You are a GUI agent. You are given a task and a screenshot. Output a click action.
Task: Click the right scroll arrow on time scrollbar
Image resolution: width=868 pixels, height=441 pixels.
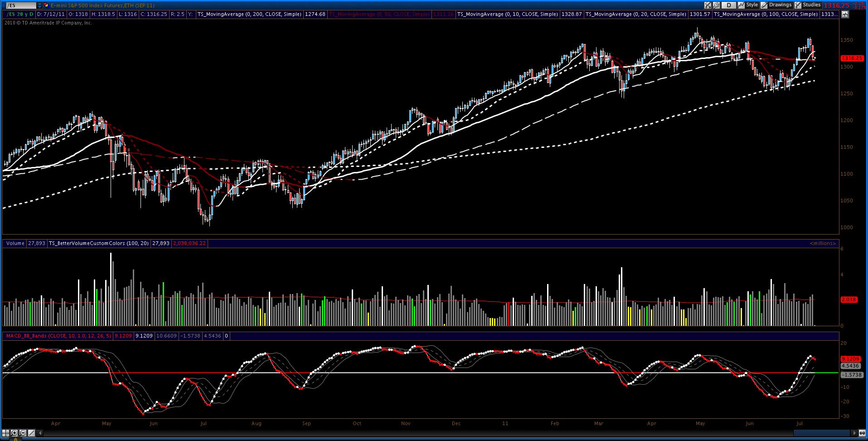point(855,433)
